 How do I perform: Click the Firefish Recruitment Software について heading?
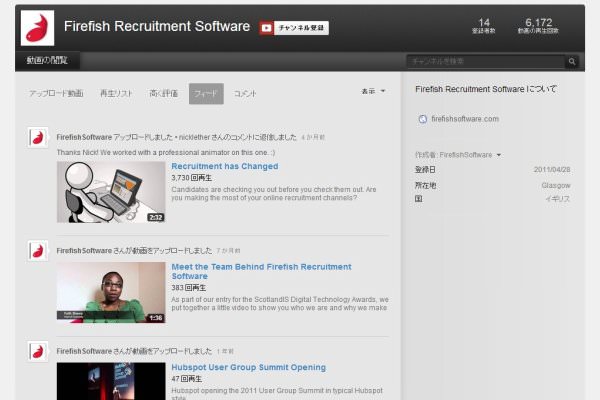pyautogui.click(x=486, y=89)
